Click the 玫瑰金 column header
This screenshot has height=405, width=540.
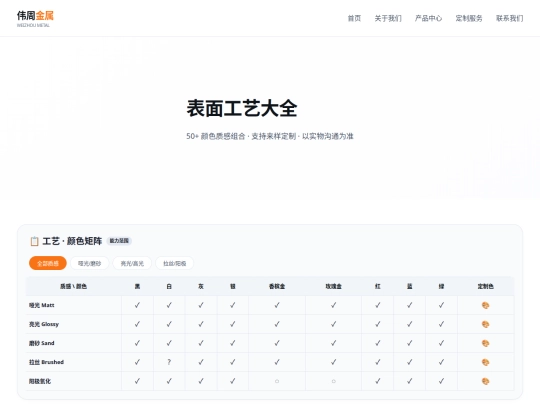click(333, 286)
